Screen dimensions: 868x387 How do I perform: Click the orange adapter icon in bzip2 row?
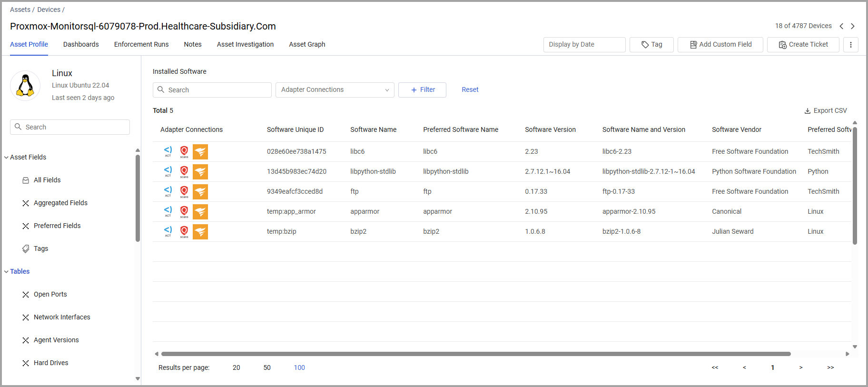coord(200,232)
